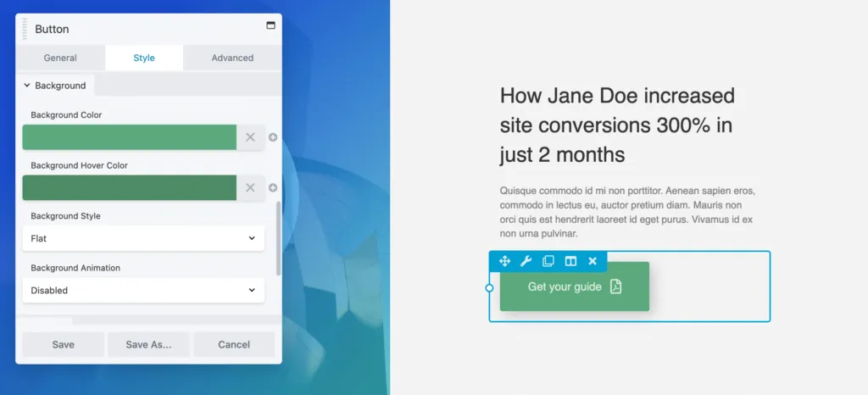Click the move handle icon on module toolbar

tap(504, 261)
